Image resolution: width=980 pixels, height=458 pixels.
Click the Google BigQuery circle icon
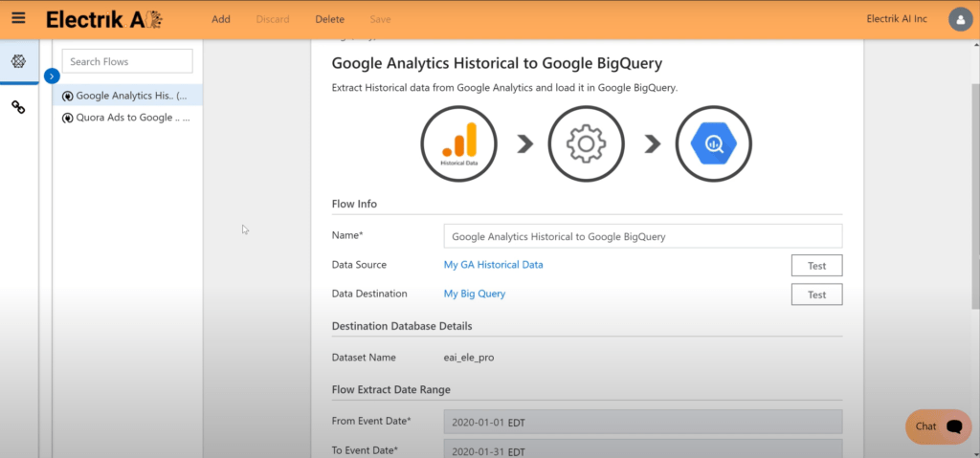[714, 143]
